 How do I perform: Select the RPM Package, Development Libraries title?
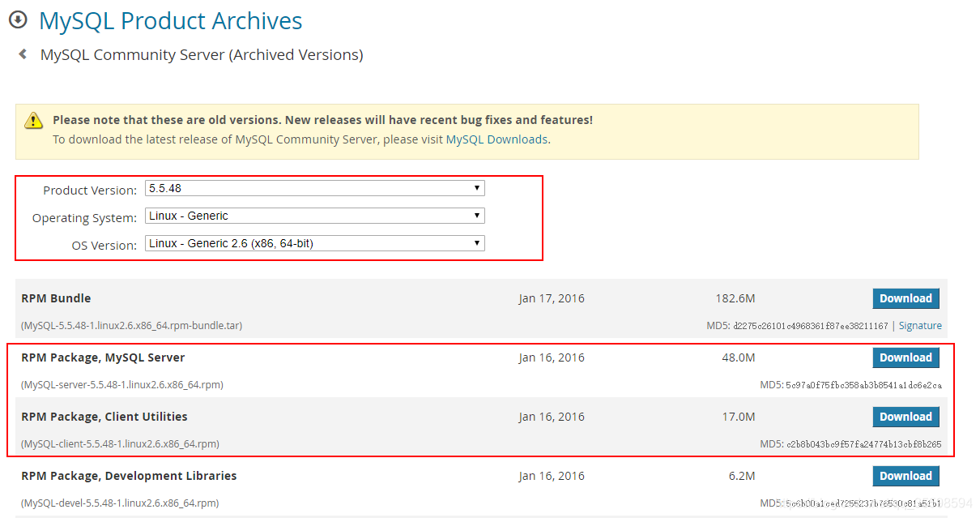(129, 476)
